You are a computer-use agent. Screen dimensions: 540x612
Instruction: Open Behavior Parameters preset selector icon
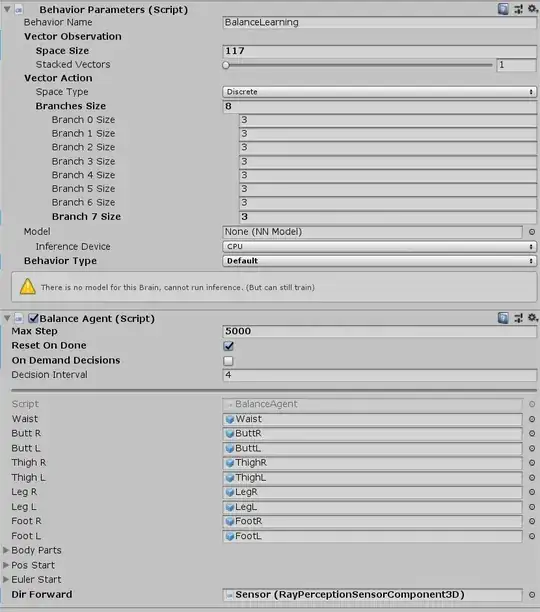point(518,9)
